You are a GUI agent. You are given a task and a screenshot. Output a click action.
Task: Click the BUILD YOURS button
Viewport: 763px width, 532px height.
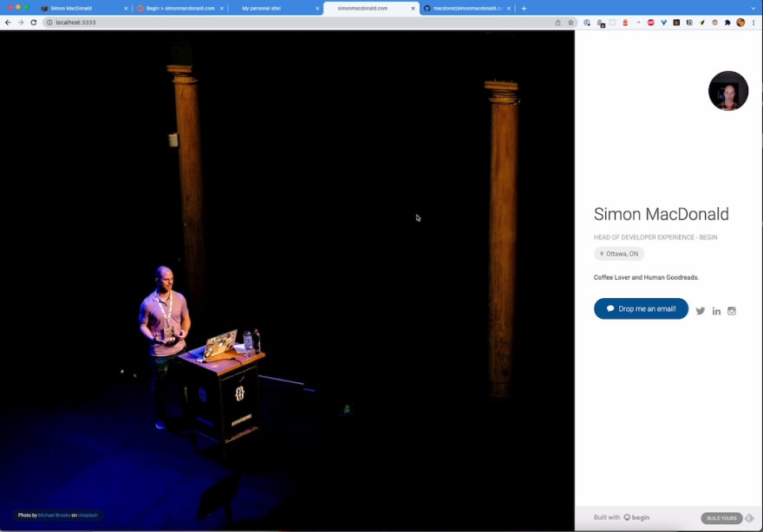pos(721,518)
